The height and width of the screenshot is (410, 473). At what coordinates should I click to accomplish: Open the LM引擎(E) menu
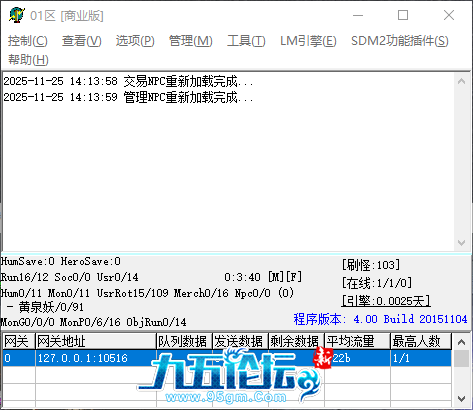coord(308,41)
